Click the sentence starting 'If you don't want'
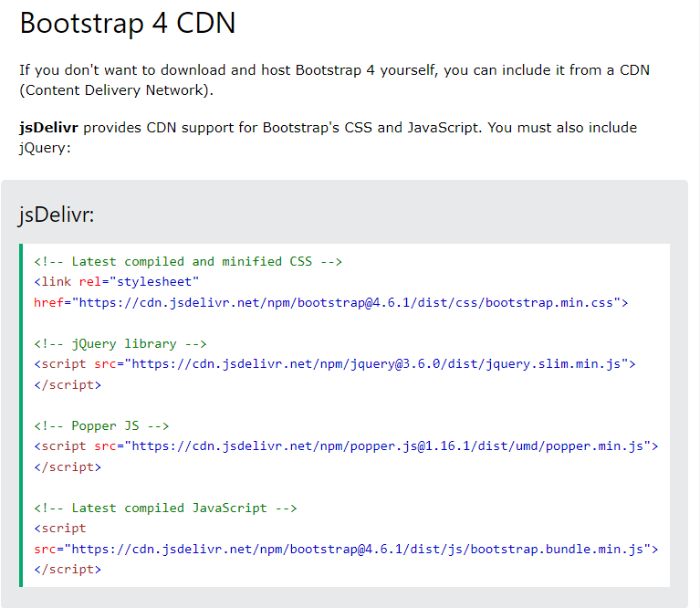Image resolution: width=700 pixels, height=608 pixels. (334, 80)
